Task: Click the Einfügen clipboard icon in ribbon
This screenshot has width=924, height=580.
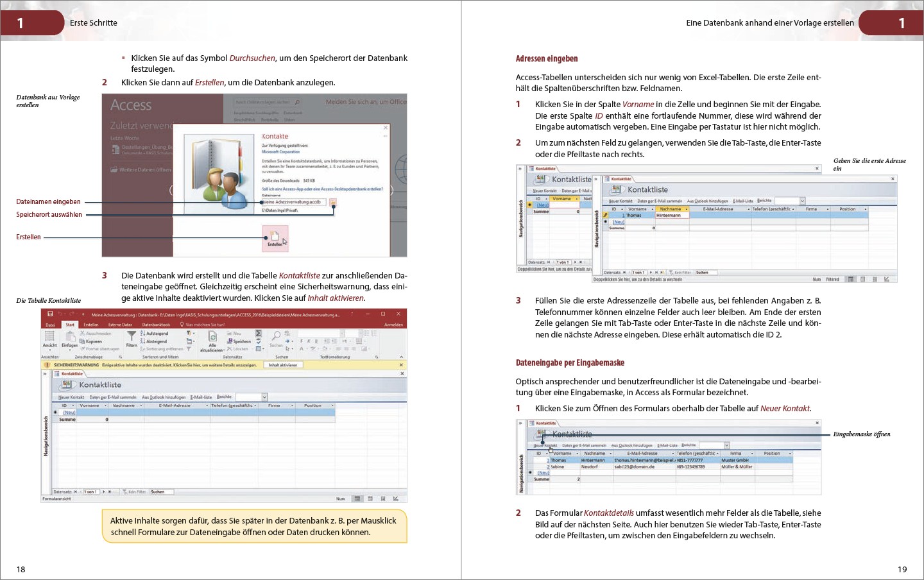Action: (69, 336)
